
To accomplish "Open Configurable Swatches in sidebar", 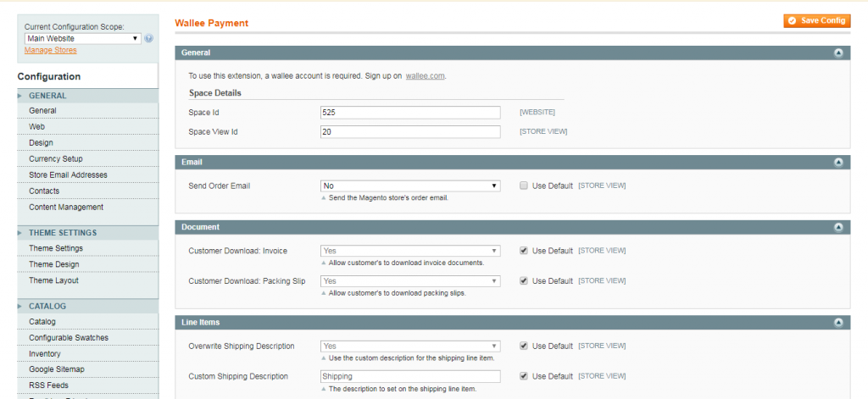I will (87, 337).
